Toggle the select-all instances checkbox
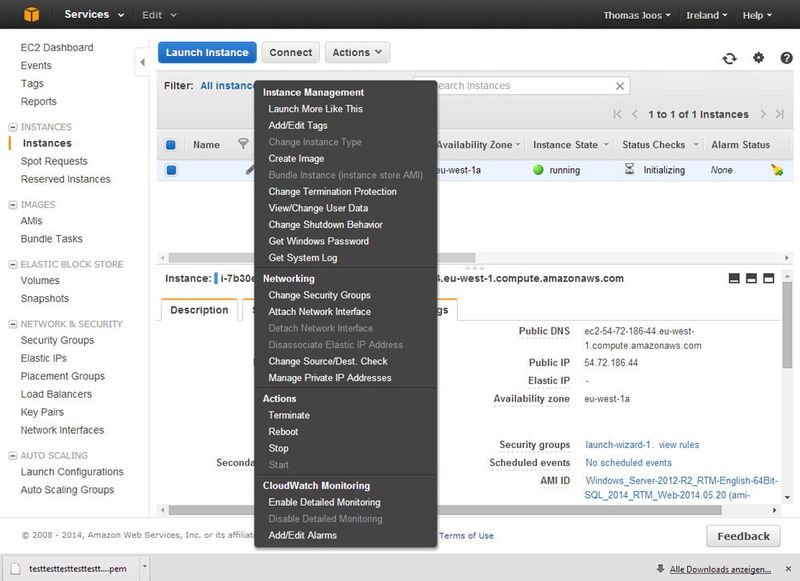This screenshot has height=581, width=800. pos(169,144)
